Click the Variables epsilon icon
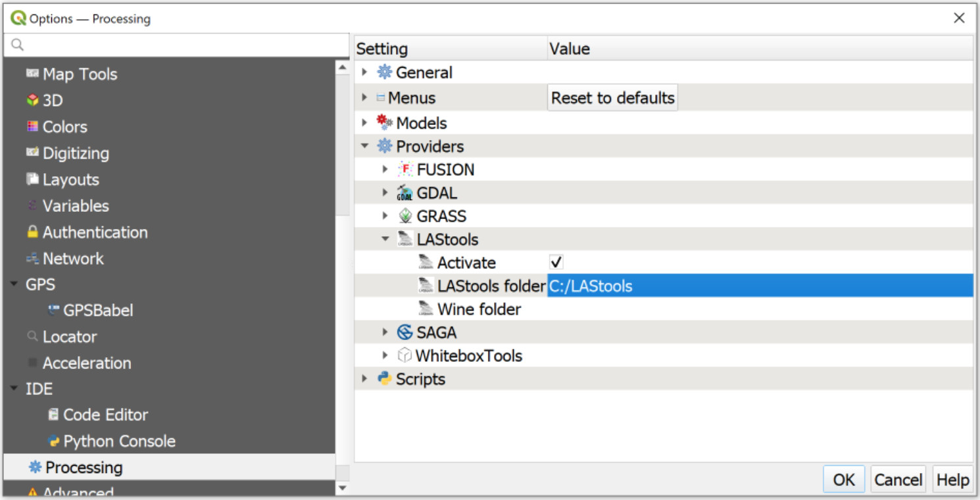Image resolution: width=980 pixels, height=500 pixels. point(32,206)
